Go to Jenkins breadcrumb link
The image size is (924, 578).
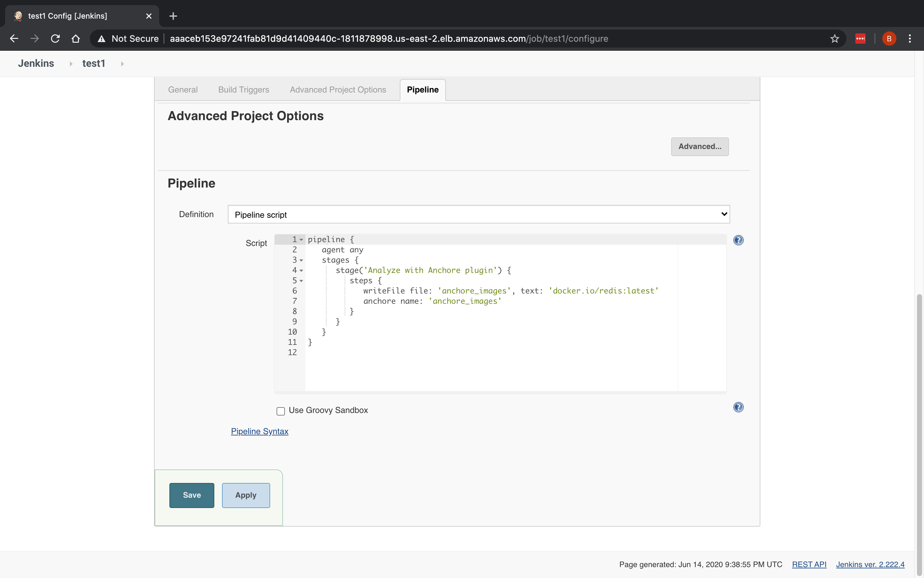tap(36, 64)
